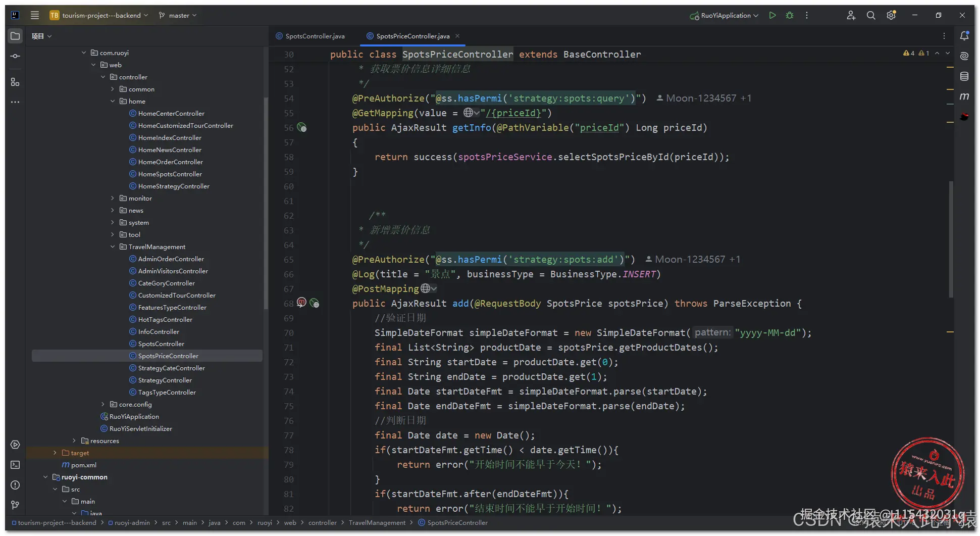Viewport: 980px width, 536px height.
Task: Collapse the TravelManagement folder
Action: click(113, 247)
